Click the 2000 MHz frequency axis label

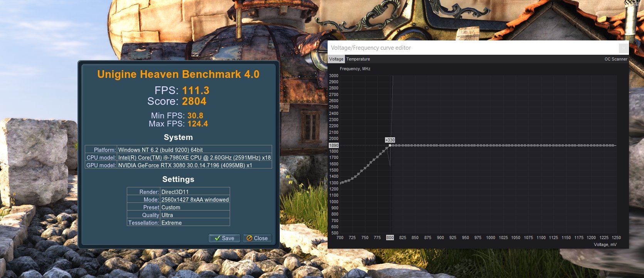coord(334,138)
